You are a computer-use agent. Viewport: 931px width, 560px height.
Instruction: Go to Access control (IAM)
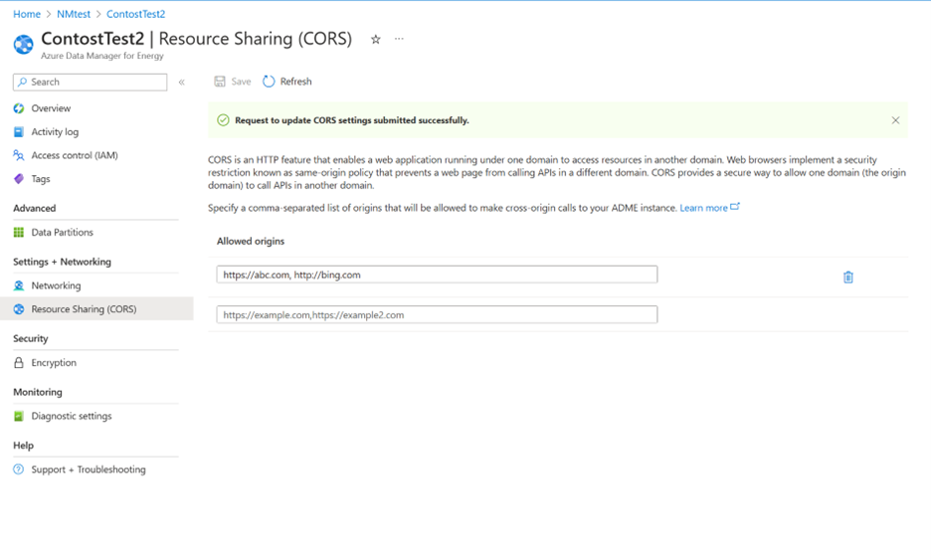click(x=74, y=155)
